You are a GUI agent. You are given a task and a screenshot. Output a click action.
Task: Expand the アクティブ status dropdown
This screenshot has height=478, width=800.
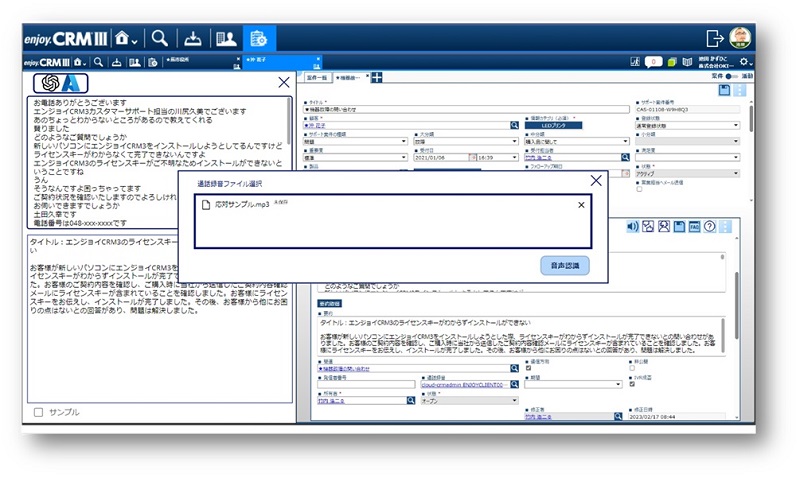(736, 174)
